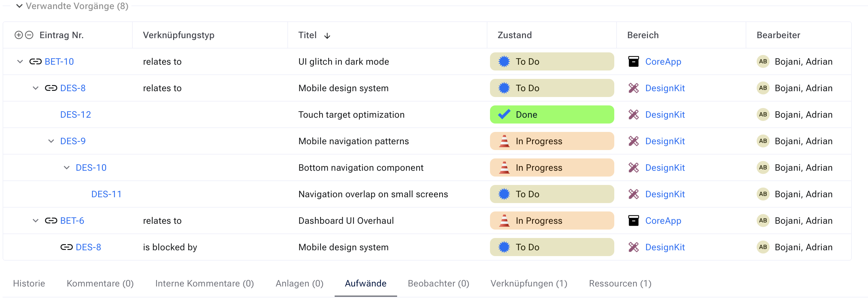The image size is (868, 302).
Task: Click the Zustand column header
Action: tap(515, 35)
